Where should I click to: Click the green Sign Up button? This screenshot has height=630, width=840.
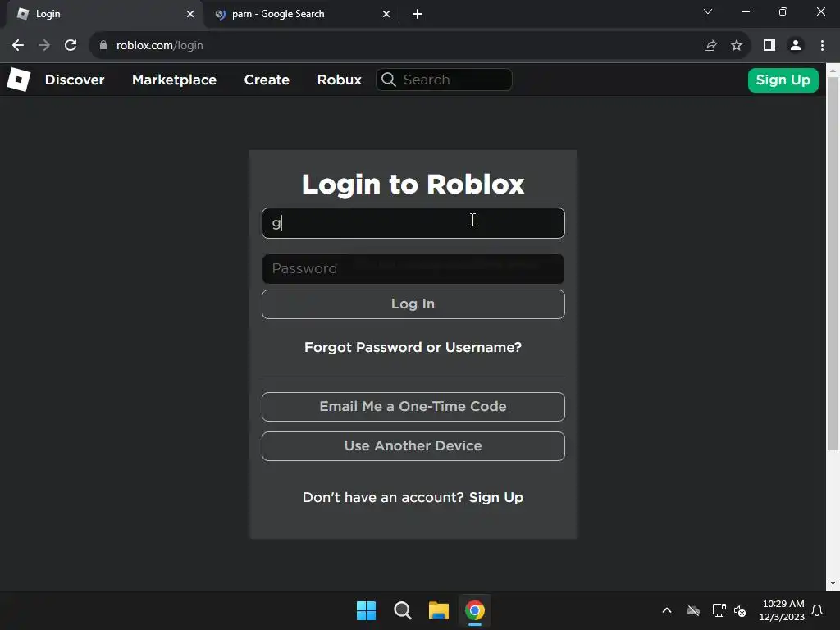tap(783, 80)
